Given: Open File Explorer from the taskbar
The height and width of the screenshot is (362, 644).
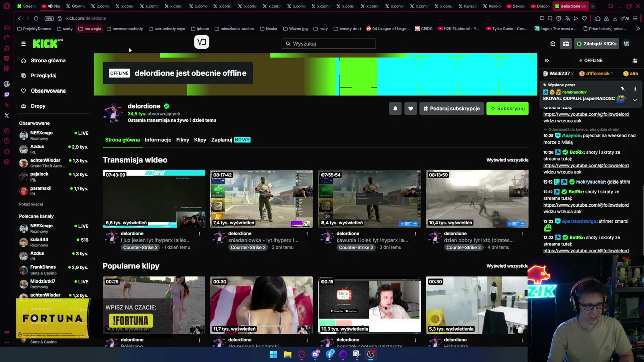Looking at the screenshot, I should tap(287, 354).
